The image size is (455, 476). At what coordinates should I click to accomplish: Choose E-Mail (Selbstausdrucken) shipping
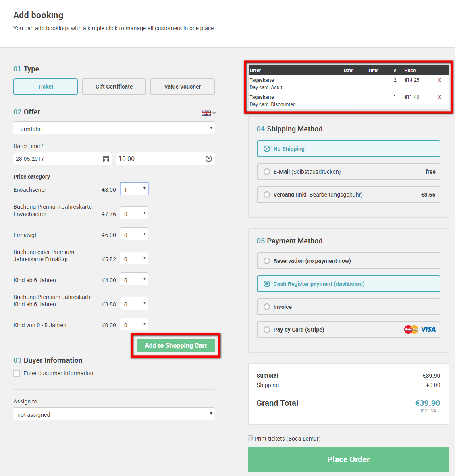click(x=349, y=172)
